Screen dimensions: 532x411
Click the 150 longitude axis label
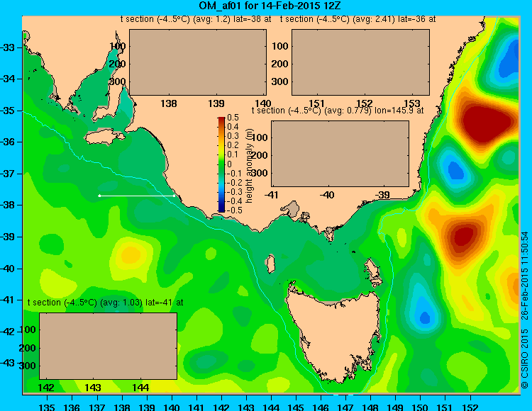coord(420,407)
